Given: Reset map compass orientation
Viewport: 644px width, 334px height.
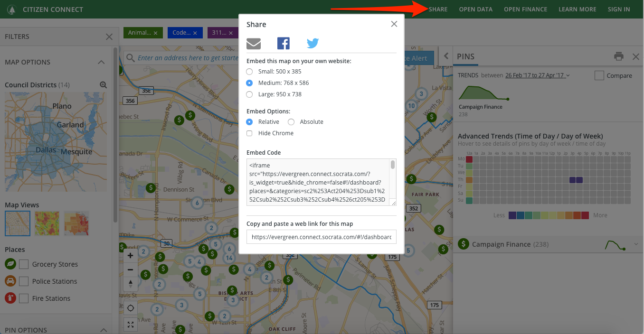Looking at the screenshot, I should coord(131,284).
